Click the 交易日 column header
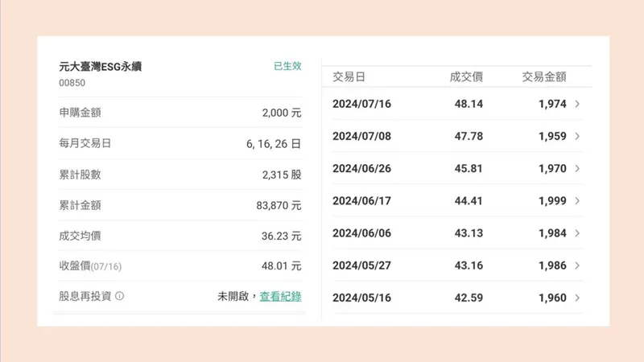 pos(349,77)
